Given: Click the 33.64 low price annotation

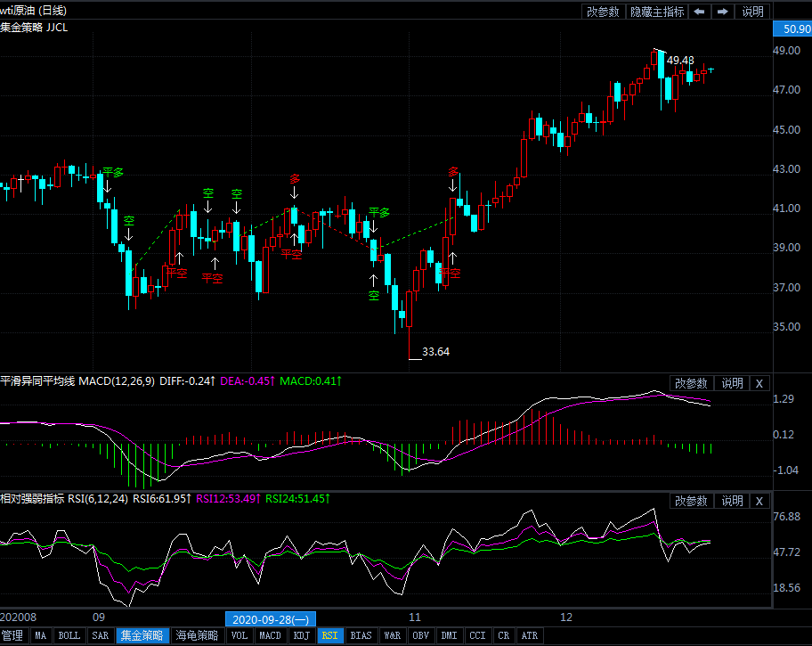Looking at the screenshot, I should click(435, 352).
